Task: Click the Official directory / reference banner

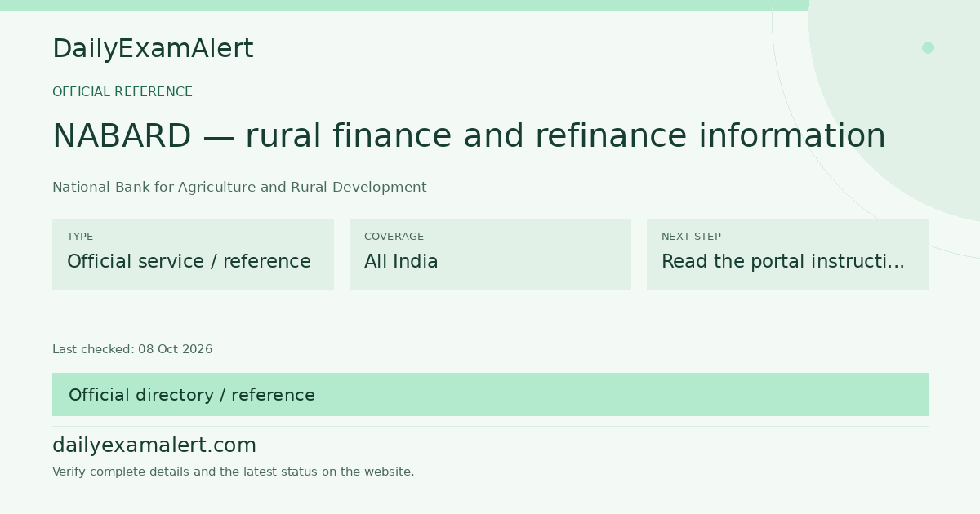Action: tap(490, 395)
